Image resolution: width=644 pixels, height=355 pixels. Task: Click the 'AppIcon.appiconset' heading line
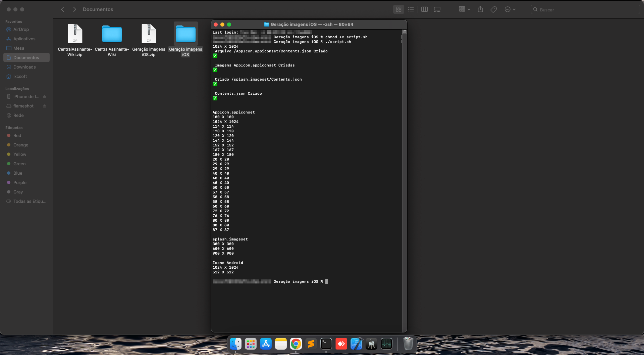[x=233, y=113]
